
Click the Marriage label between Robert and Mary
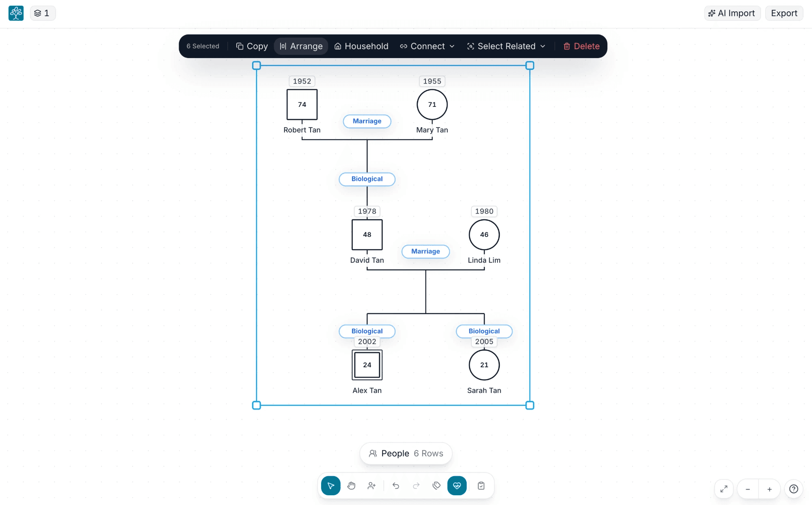[367, 121]
